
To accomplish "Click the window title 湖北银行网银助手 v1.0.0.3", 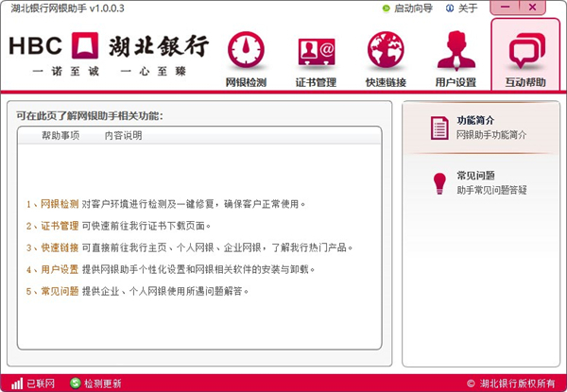I will [67, 8].
